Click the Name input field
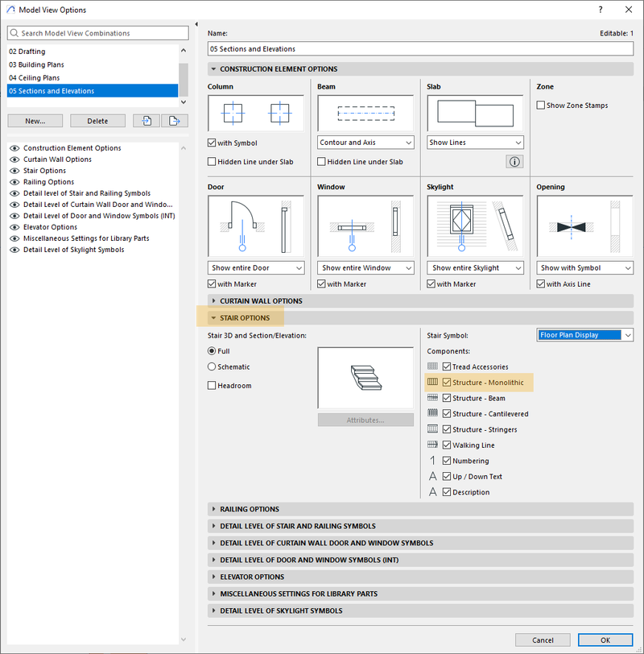Viewport: 644px width, 654px height. 420,49
